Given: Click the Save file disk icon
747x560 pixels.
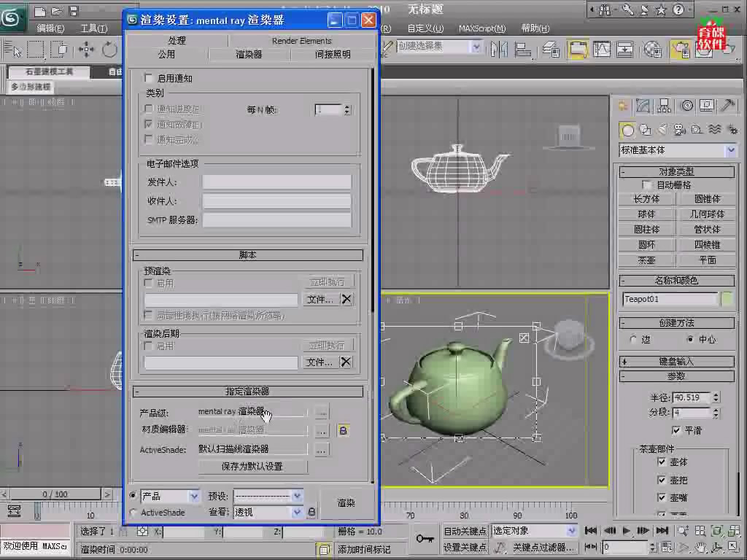Looking at the screenshot, I should pos(74,10).
